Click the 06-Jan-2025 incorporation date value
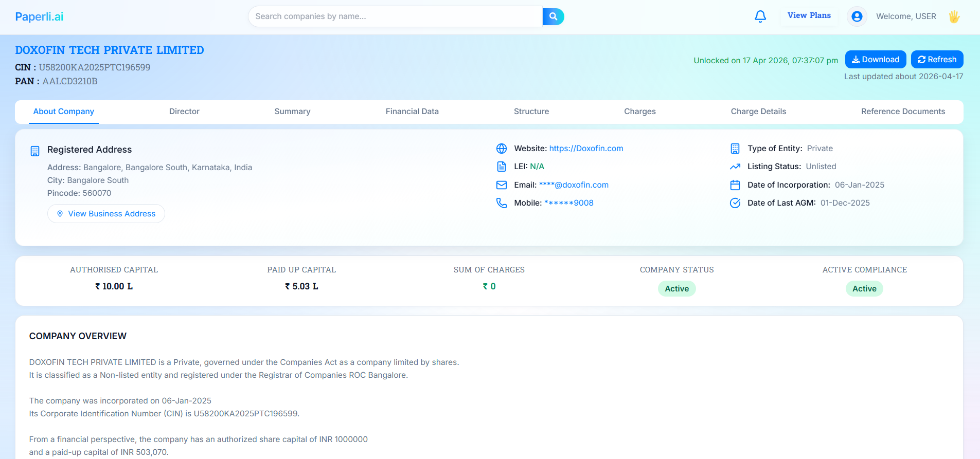 (860, 185)
